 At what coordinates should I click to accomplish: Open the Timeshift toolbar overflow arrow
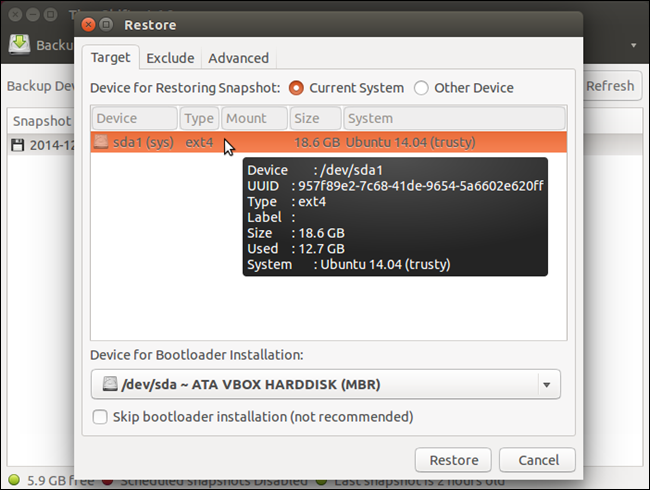(633, 45)
